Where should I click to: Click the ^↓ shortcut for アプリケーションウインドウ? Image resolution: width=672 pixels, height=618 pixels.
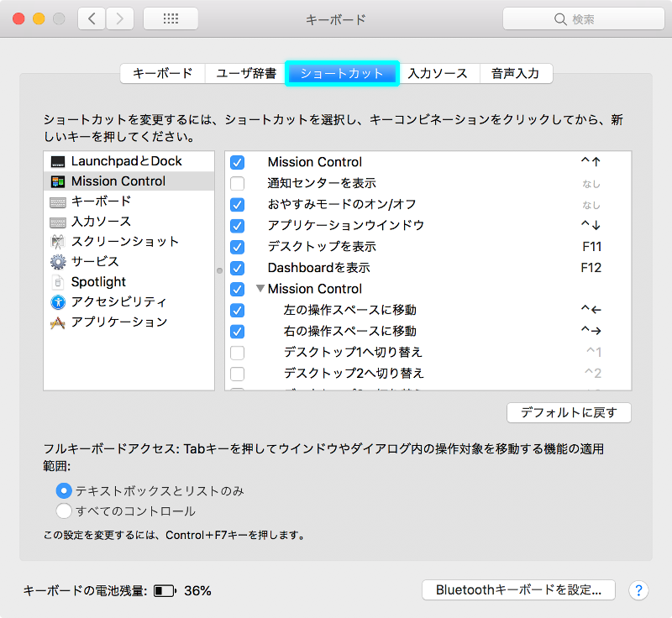(x=591, y=225)
